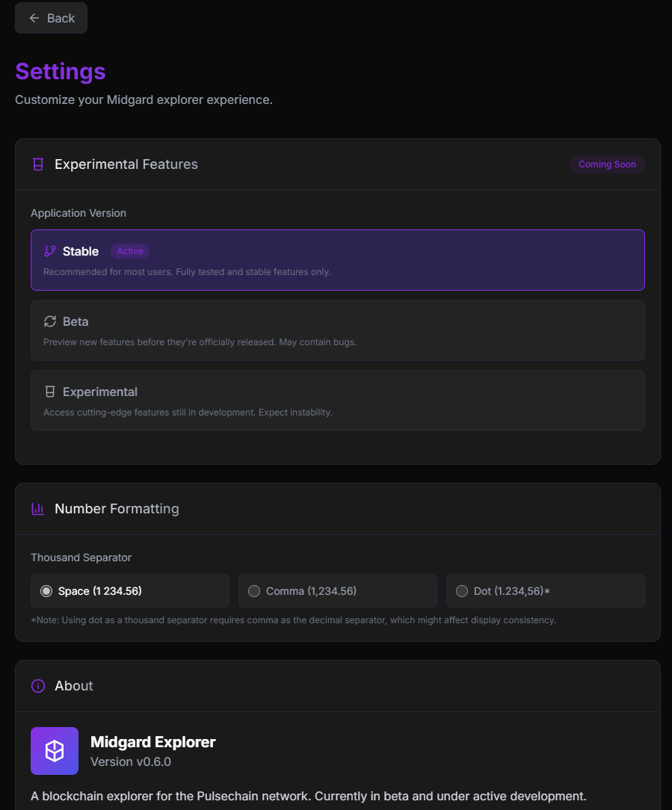Image resolution: width=672 pixels, height=810 pixels.
Task: Click the back arrow icon
Action: (34, 18)
